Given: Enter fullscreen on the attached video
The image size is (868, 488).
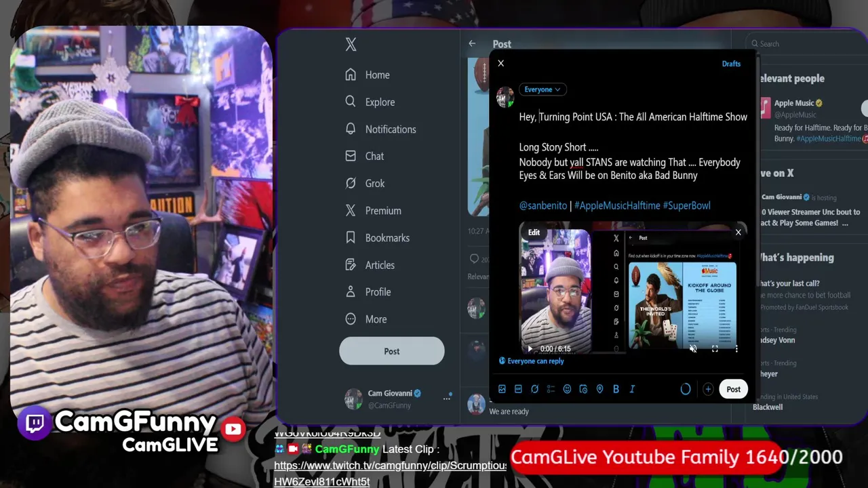Looking at the screenshot, I should 715,349.
